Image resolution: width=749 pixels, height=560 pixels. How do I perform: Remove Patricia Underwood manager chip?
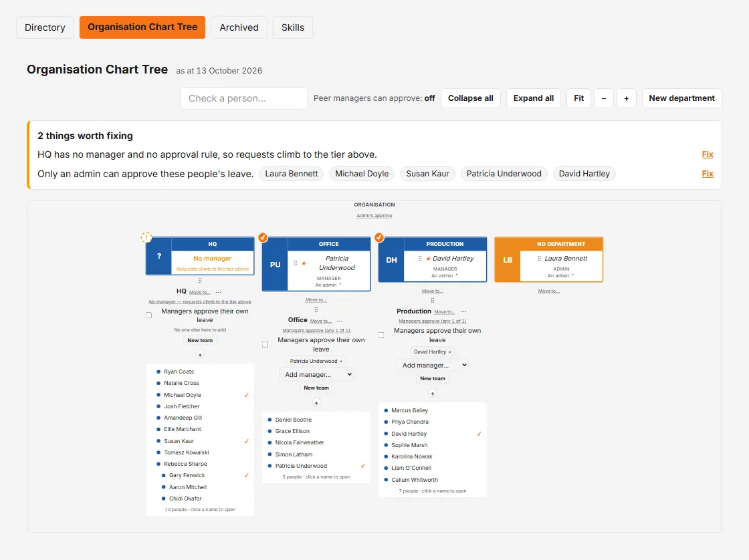tap(340, 362)
